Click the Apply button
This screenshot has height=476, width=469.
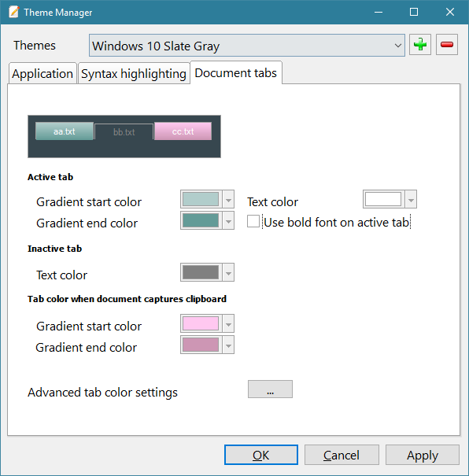[x=423, y=455]
